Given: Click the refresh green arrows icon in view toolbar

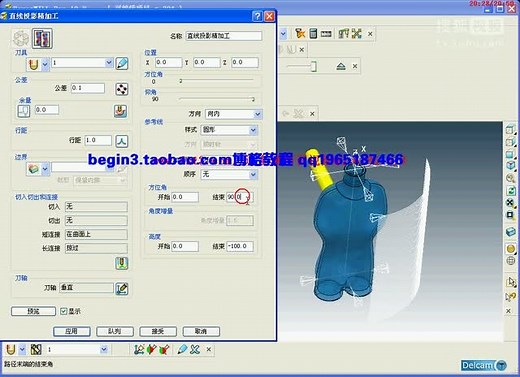Looking at the screenshot, I should click(510, 191).
